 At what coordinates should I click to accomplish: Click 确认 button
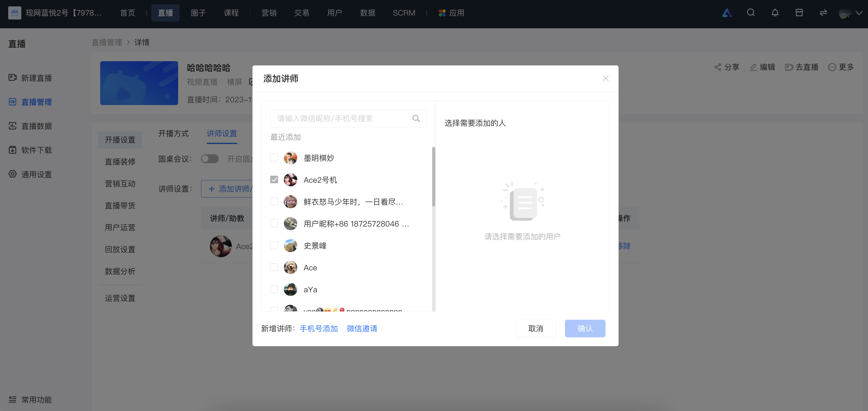pyautogui.click(x=585, y=328)
